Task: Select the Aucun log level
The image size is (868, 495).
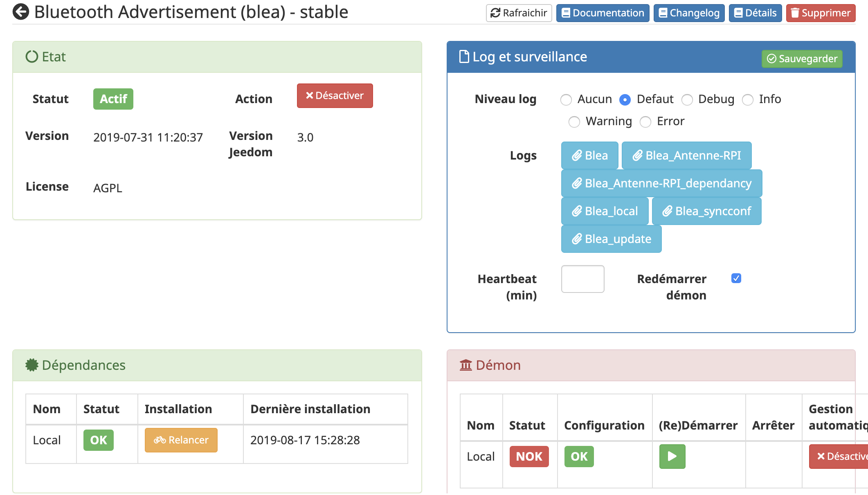Action: pos(566,100)
